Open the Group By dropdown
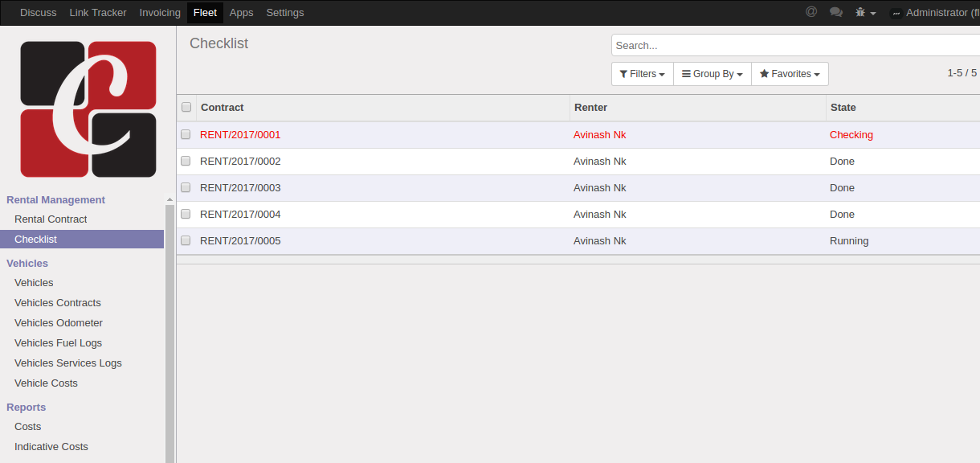980x463 pixels. pos(712,74)
